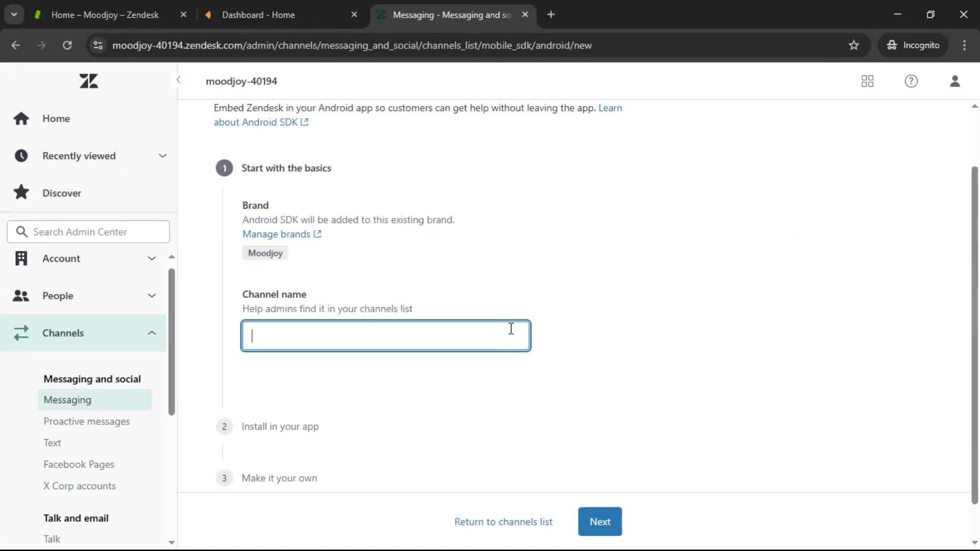Select the Messaging - Messaging and social tab
This screenshot has height=551, width=980.
coord(452,15)
